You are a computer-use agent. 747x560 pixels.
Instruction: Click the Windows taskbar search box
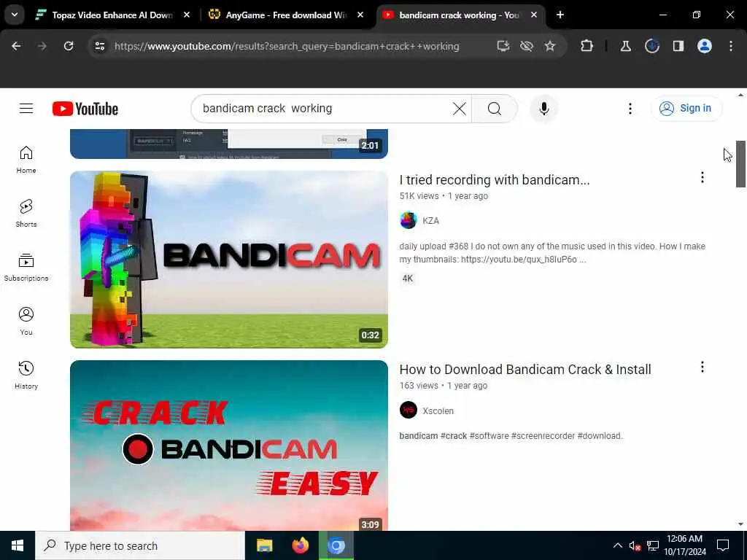(140, 545)
